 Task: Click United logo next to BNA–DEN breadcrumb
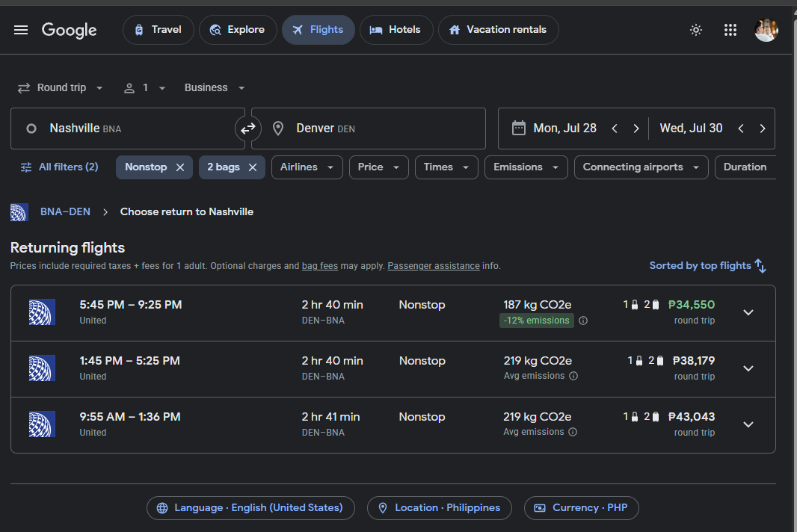click(x=19, y=212)
